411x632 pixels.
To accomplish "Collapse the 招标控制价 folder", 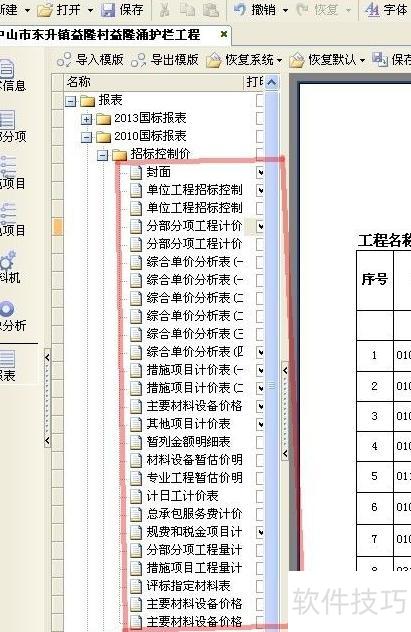I will [x=103, y=155].
